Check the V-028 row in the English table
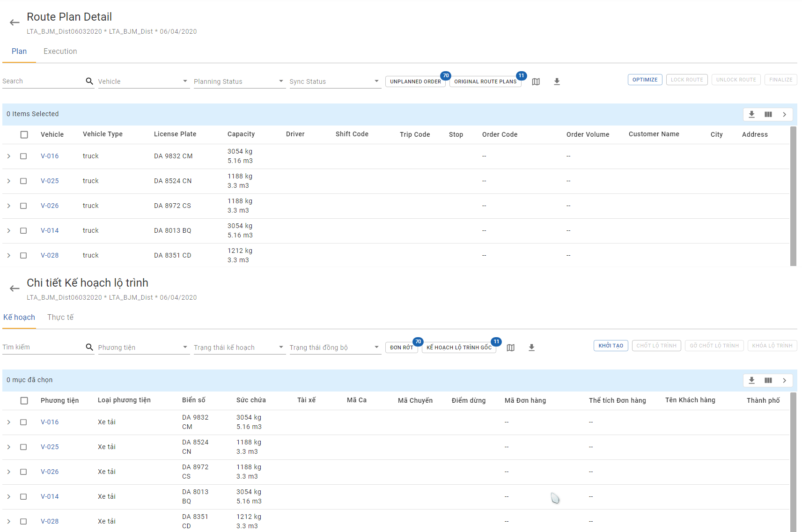 [23, 255]
